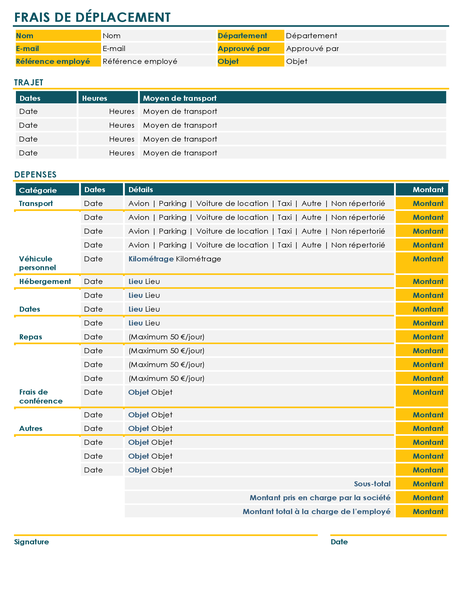This screenshot has width=462, height=600.
Task: Click the Sous-total label
Action: (x=372, y=484)
